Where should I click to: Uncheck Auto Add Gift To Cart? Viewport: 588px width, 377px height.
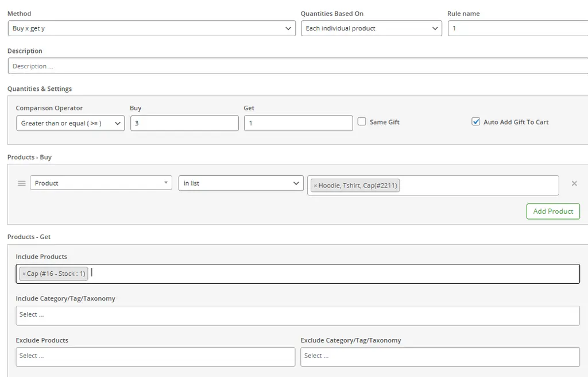[x=475, y=122]
